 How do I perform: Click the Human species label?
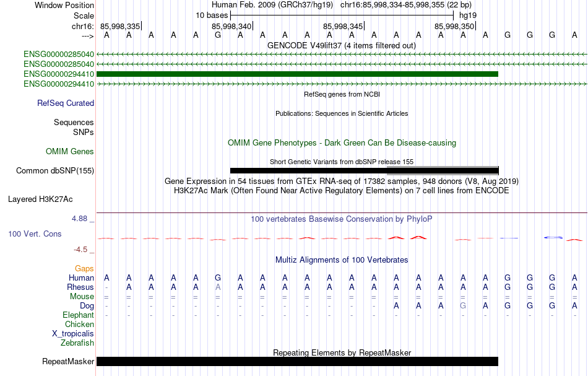(x=81, y=278)
